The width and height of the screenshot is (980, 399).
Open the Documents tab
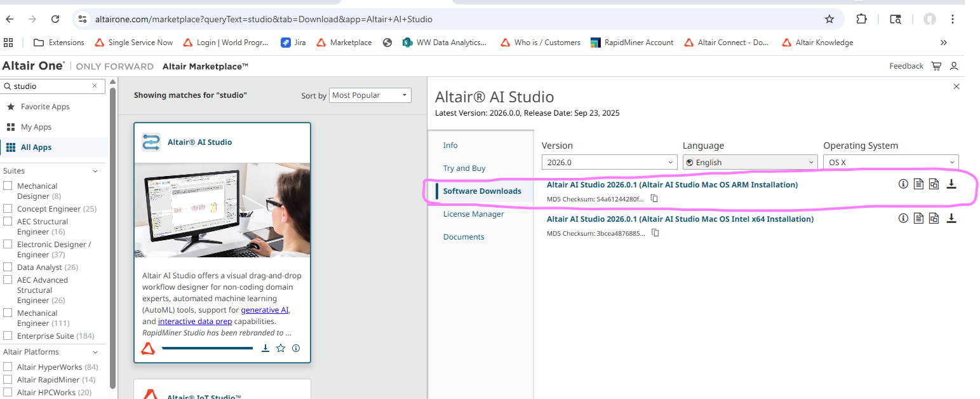(464, 237)
